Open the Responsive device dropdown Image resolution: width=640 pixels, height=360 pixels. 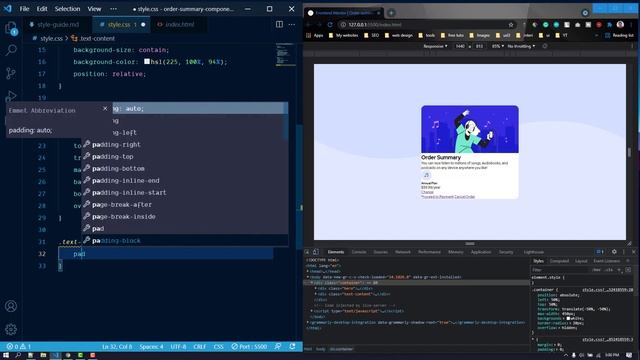pos(435,46)
